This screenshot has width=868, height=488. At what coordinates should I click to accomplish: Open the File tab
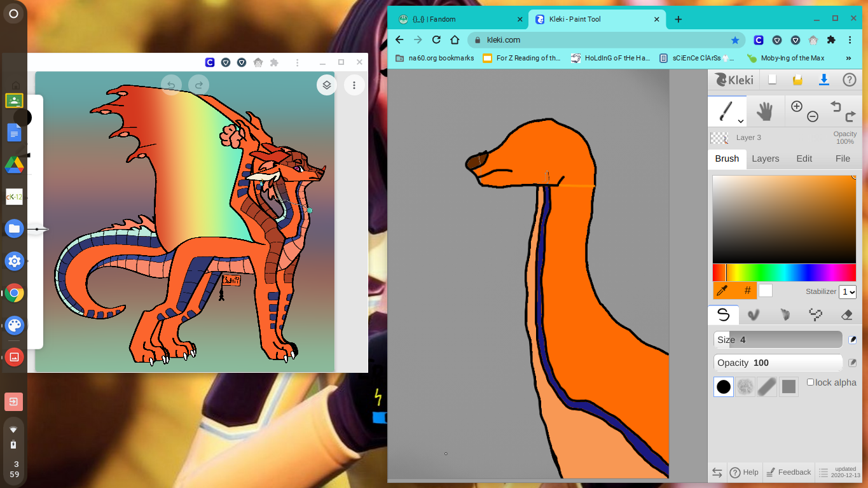(x=843, y=158)
